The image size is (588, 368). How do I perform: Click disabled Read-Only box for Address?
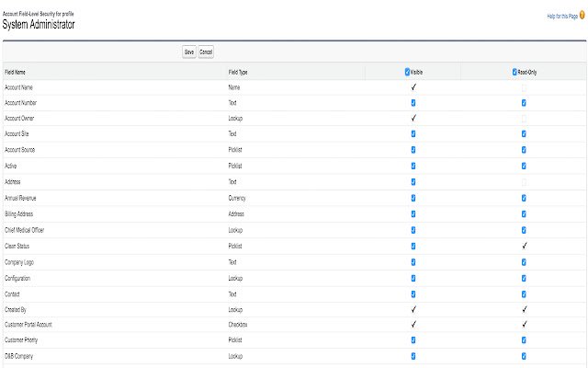click(524, 182)
